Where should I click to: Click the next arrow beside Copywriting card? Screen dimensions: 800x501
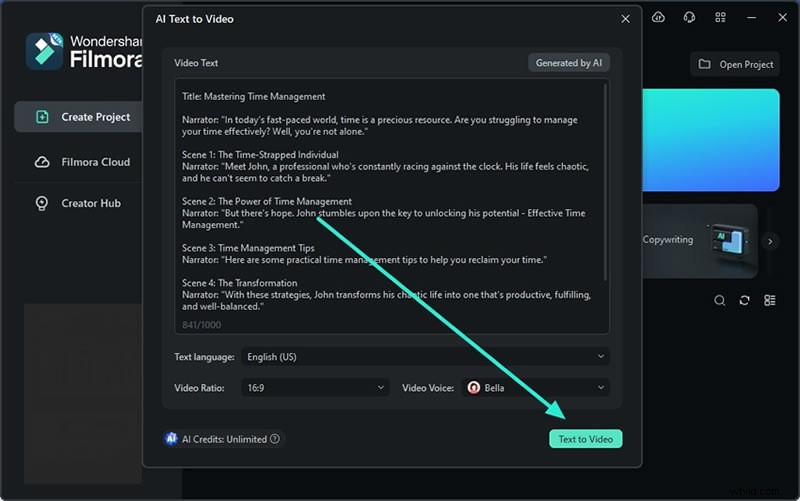coord(770,241)
